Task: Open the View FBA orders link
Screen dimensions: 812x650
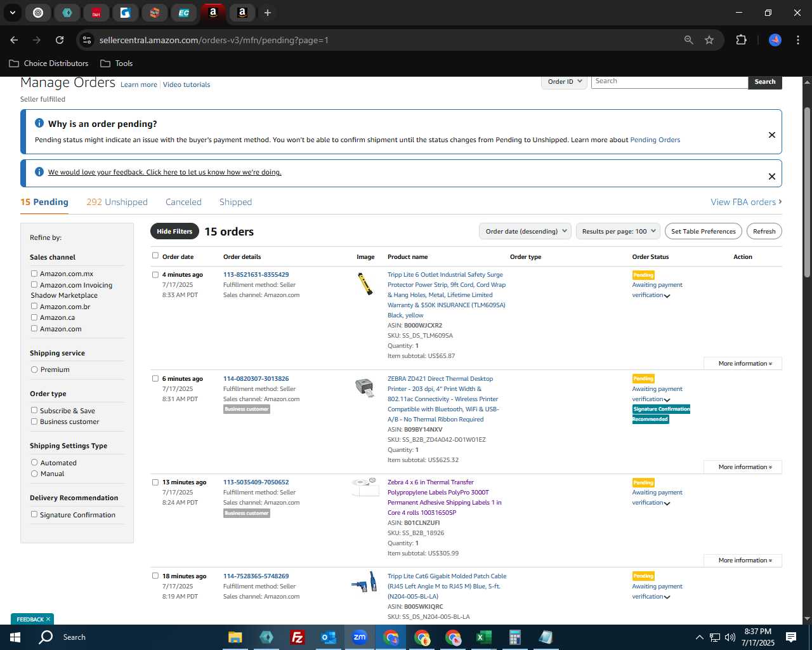Action: (x=746, y=202)
